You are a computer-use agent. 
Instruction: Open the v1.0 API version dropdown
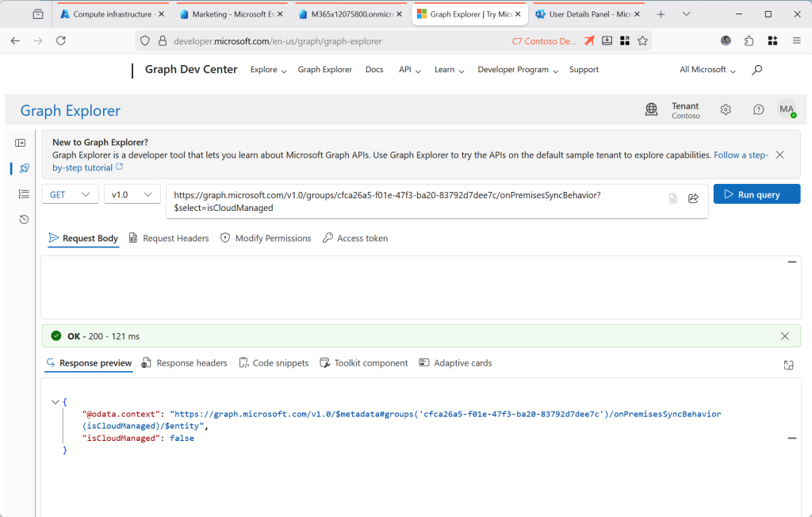click(x=132, y=194)
